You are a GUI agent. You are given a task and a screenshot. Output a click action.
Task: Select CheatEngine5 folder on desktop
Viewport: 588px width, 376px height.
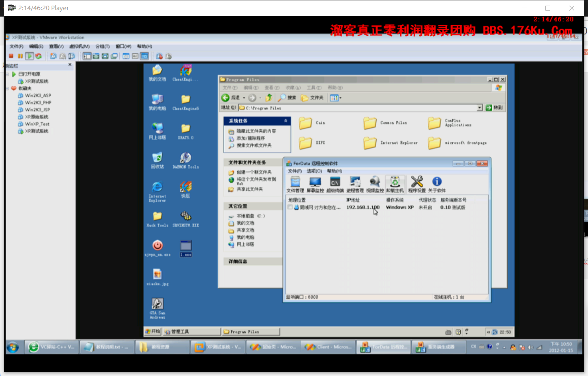coord(186,102)
